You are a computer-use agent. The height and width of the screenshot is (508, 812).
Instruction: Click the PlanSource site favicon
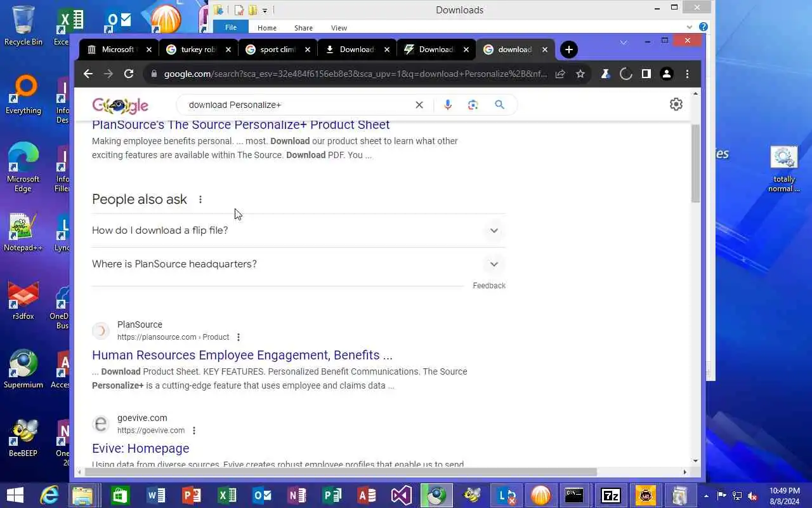(x=101, y=331)
